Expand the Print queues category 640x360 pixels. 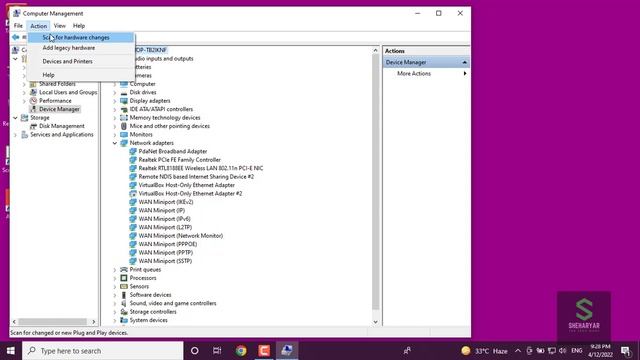click(115, 270)
